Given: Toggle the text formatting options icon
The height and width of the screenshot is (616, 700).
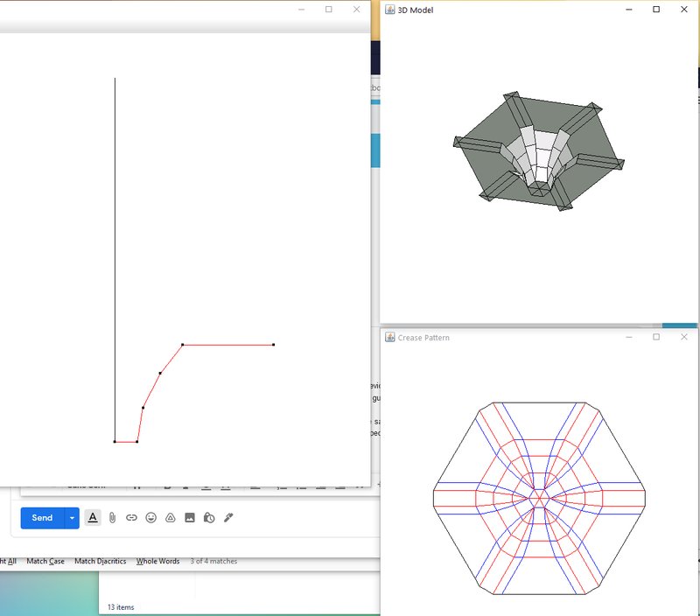Looking at the screenshot, I should [93, 518].
